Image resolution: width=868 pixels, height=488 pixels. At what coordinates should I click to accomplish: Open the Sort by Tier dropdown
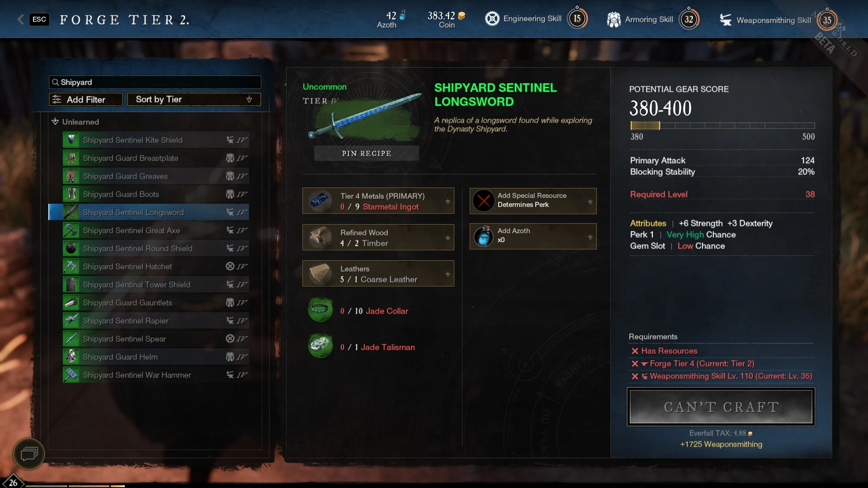click(194, 99)
